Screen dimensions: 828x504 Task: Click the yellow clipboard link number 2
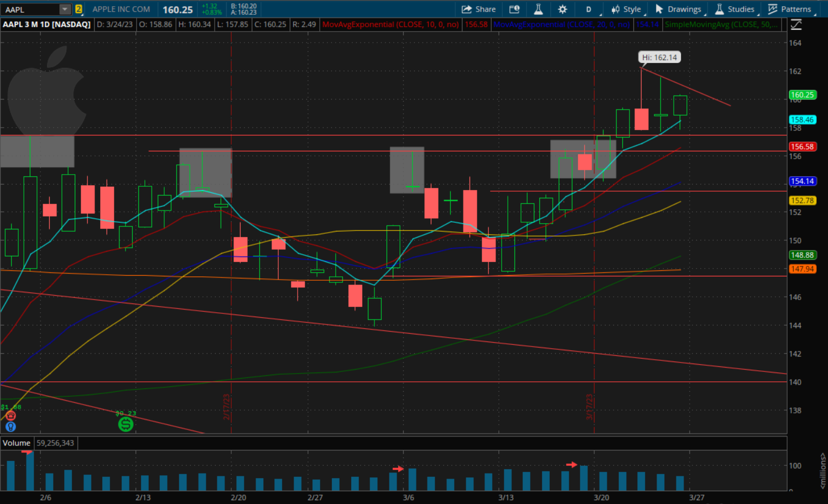[79, 9]
